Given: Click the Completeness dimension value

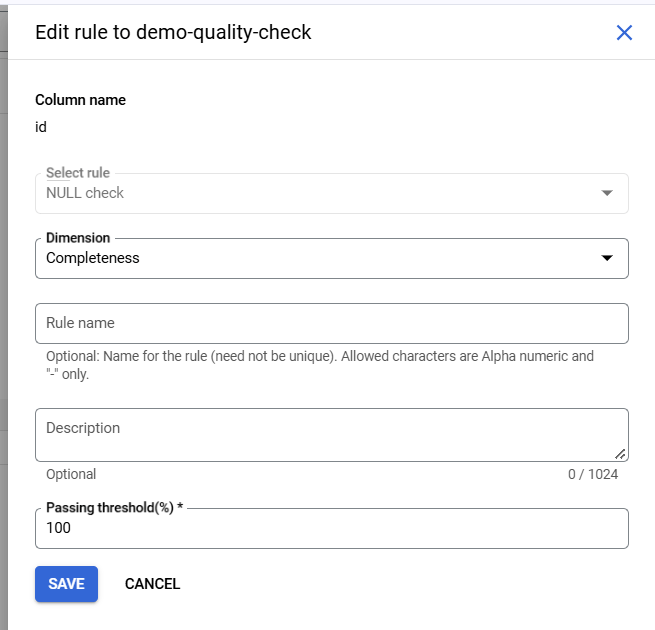Looking at the screenshot, I should (93, 258).
